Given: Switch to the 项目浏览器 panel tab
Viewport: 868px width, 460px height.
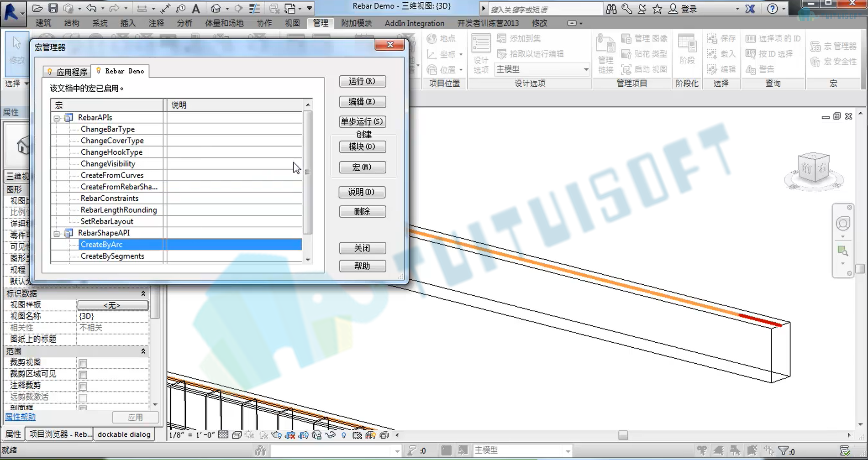Looking at the screenshot, I should pyautogui.click(x=60, y=434).
